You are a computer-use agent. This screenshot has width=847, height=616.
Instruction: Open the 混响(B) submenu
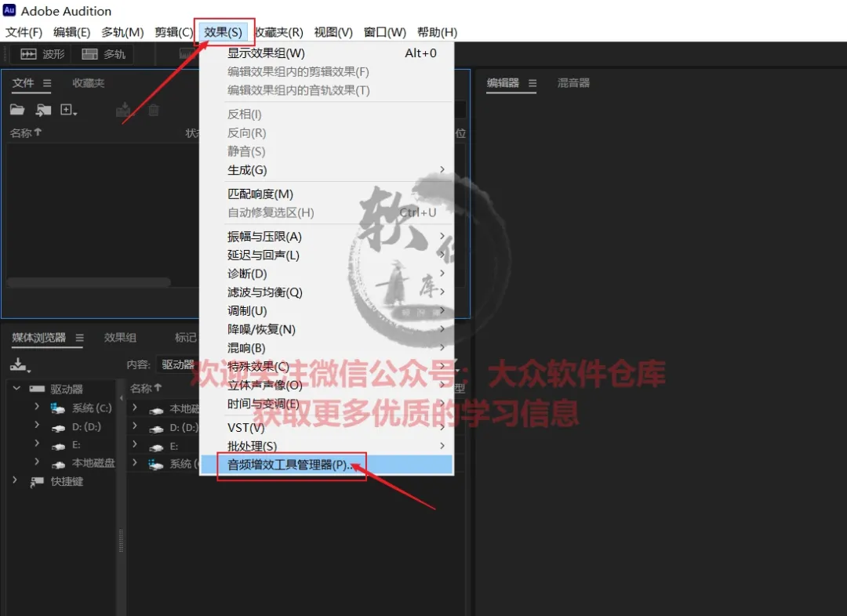pos(327,348)
